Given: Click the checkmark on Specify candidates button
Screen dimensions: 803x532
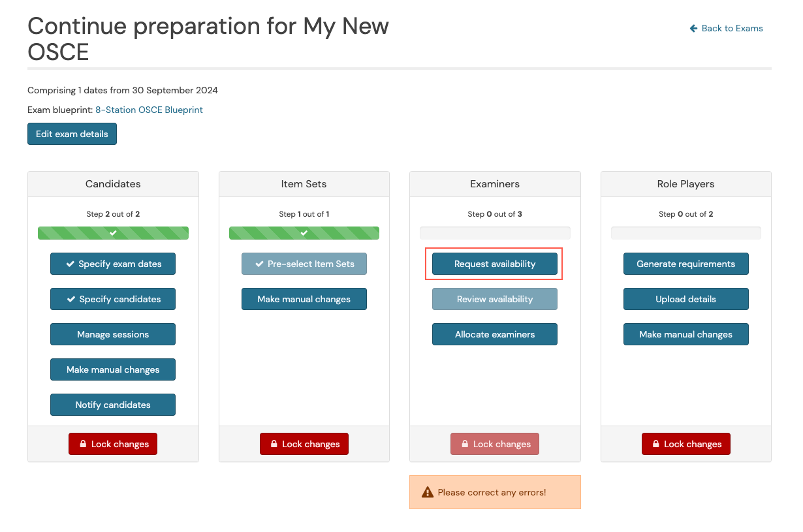Looking at the screenshot, I should [x=71, y=299].
